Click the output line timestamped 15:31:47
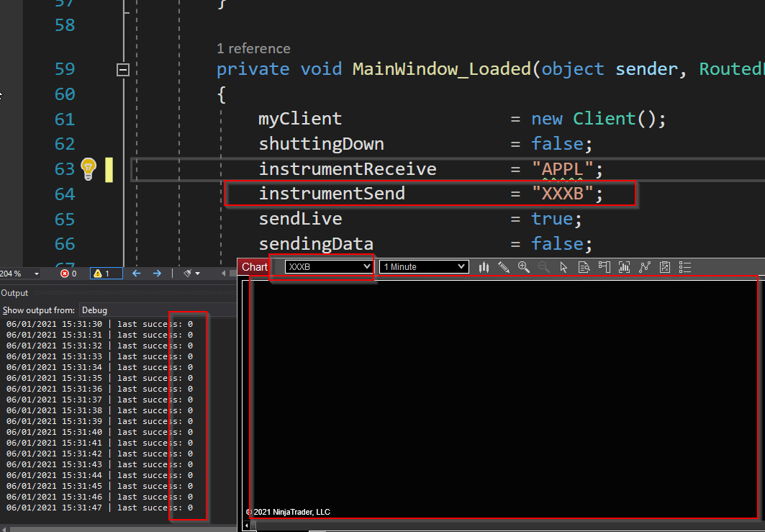This screenshot has height=532, width=765. 99,508
